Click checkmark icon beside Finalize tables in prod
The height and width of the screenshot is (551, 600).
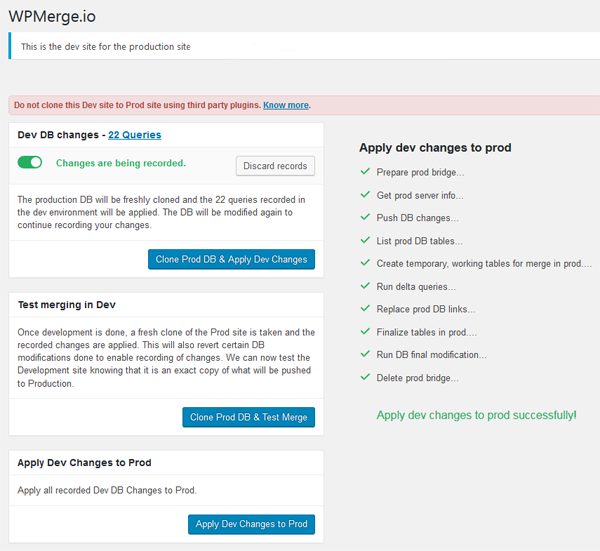tap(365, 331)
